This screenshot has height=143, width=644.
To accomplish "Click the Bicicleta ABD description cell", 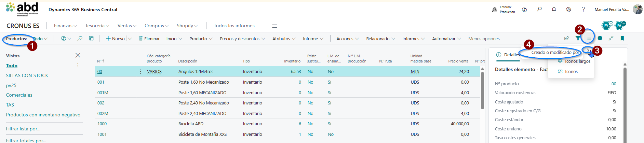I will (x=191, y=124).
